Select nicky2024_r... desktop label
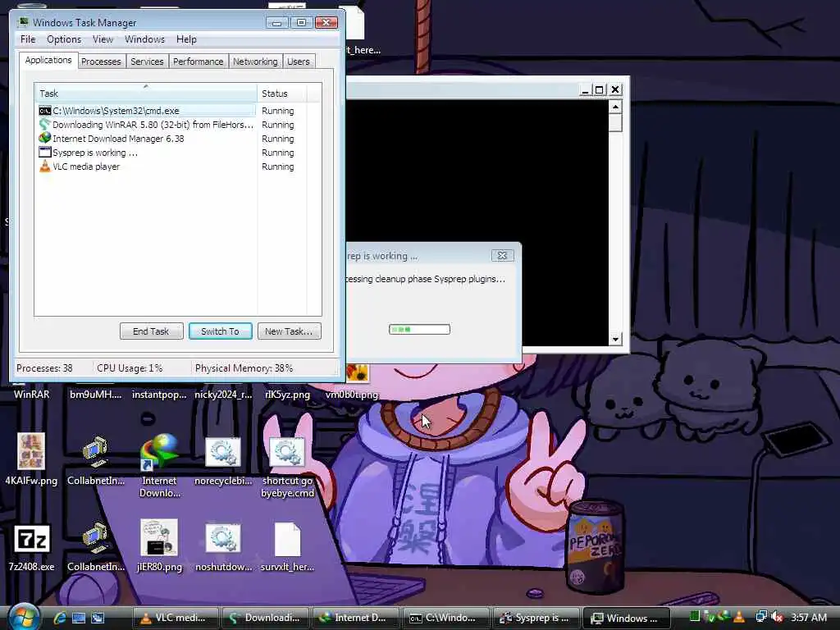840x630 pixels. click(x=223, y=395)
